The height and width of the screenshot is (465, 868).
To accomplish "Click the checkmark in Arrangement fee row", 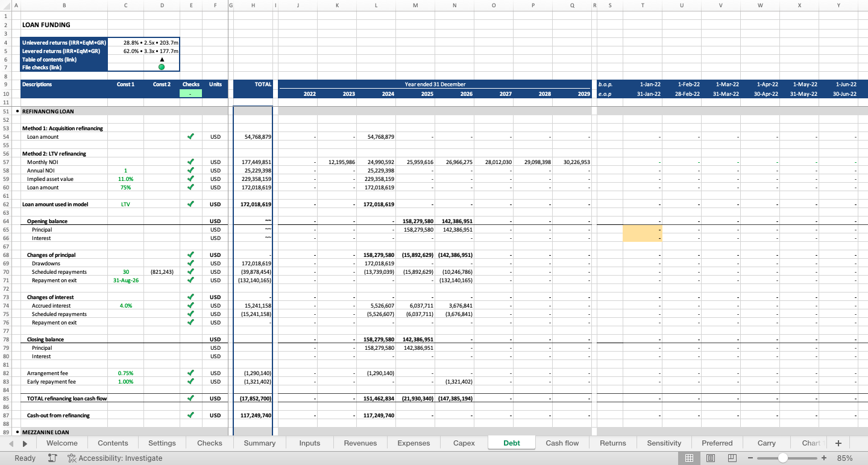I will 190,373.
